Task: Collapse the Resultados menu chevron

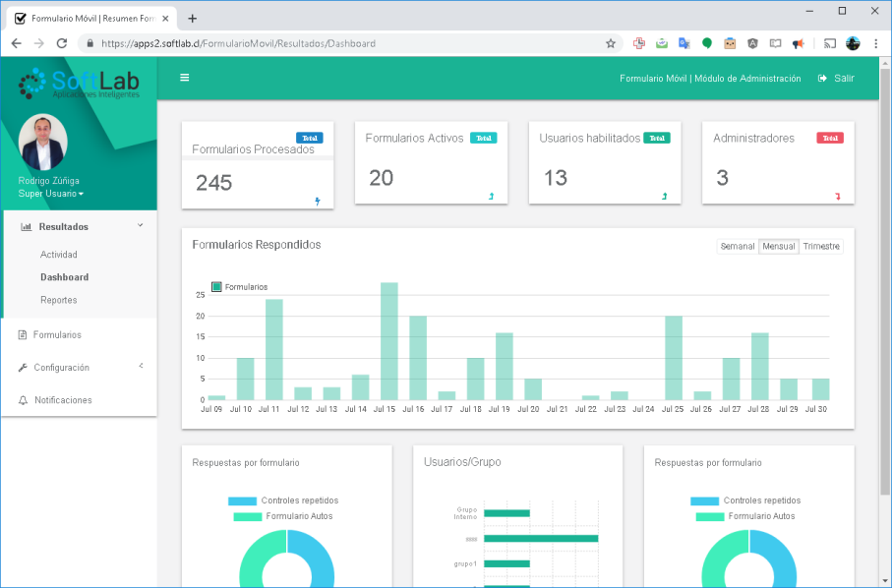Action: 140,226
